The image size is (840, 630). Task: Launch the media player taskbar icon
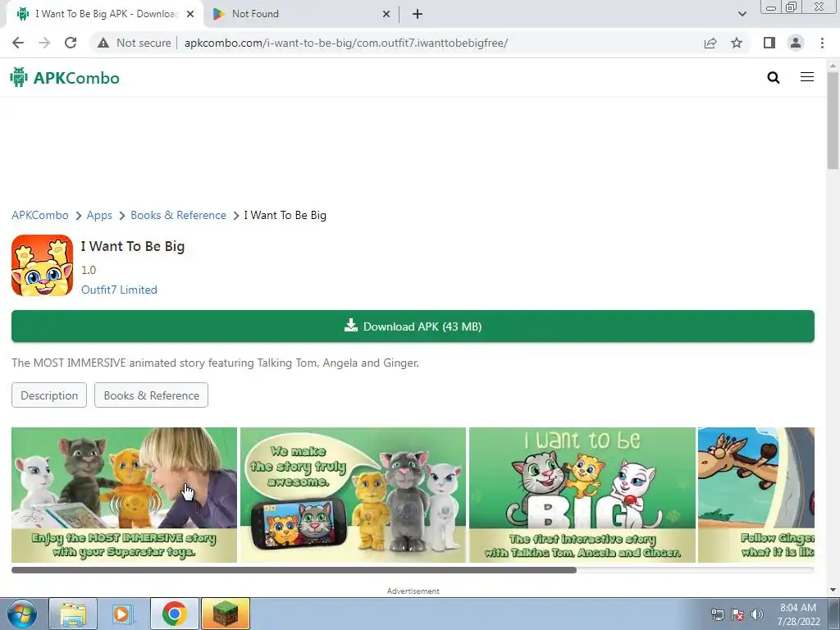click(x=122, y=614)
